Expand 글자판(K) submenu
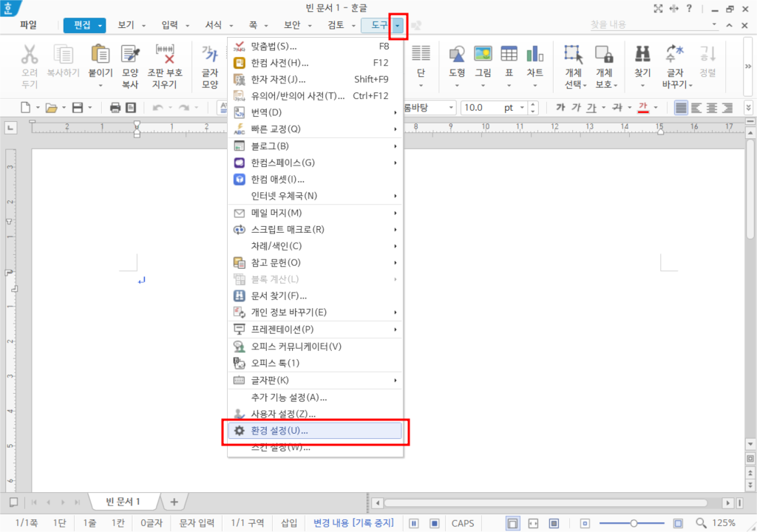The width and height of the screenshot is (757, 532). (x=315, y=381)
